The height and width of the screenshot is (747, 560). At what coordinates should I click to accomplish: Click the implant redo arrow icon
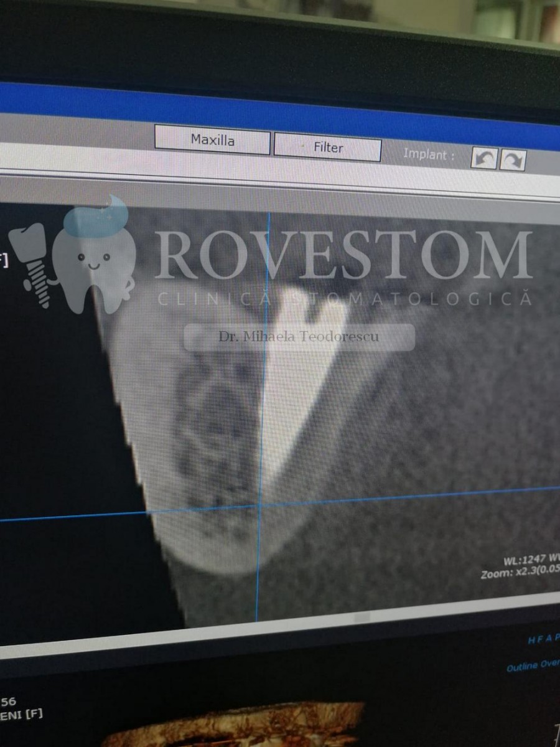point(512,161)
